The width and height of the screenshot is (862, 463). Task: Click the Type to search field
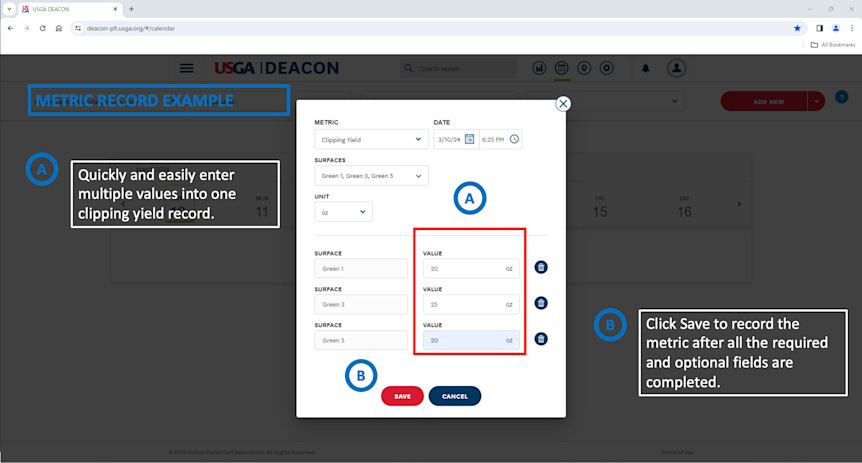click(459, 68)
